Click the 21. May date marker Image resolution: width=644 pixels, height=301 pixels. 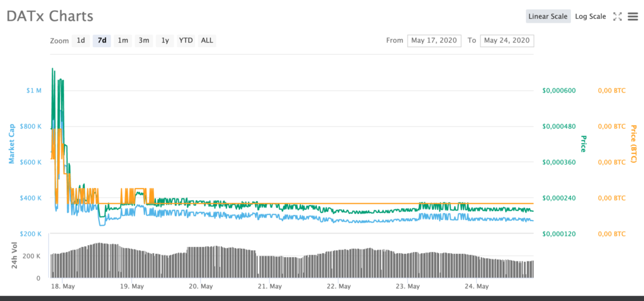pos(270,286)
